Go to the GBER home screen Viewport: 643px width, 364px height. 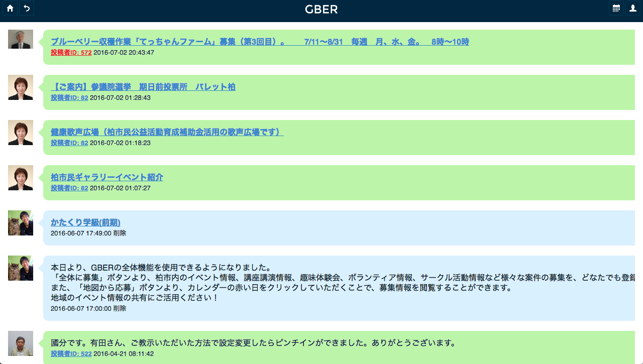tap(10, 8)
